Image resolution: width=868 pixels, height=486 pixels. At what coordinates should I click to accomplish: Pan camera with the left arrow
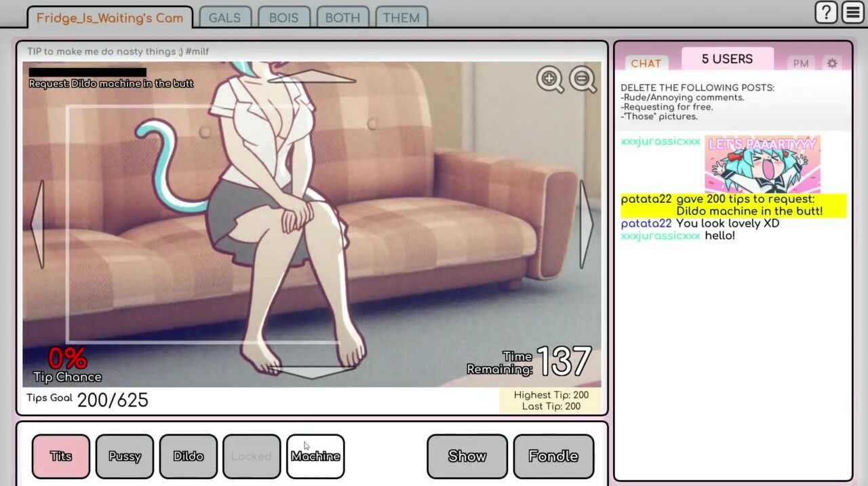pyautogui.click(x=38, y=225)
